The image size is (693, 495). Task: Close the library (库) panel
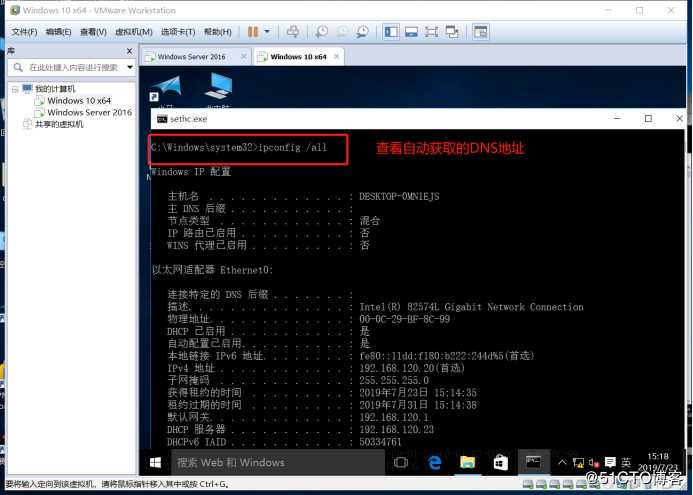click(x=129, y=51)
